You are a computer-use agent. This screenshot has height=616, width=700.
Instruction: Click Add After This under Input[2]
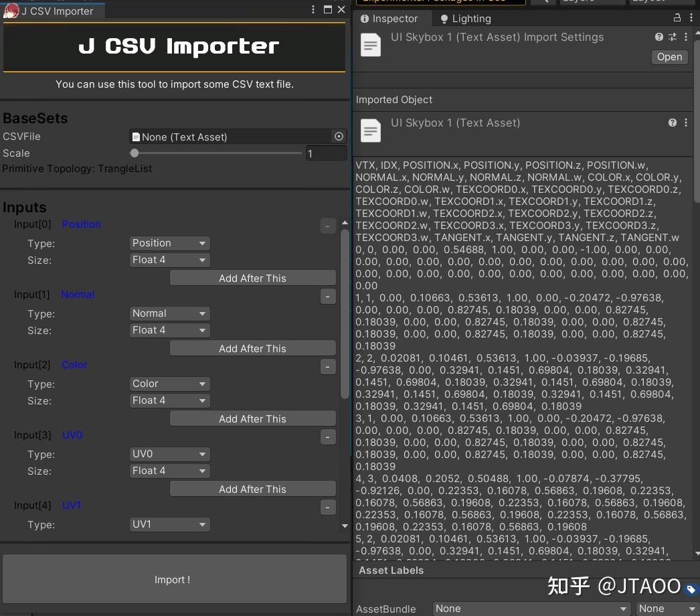pyautogui.click(x=253, y=418)
